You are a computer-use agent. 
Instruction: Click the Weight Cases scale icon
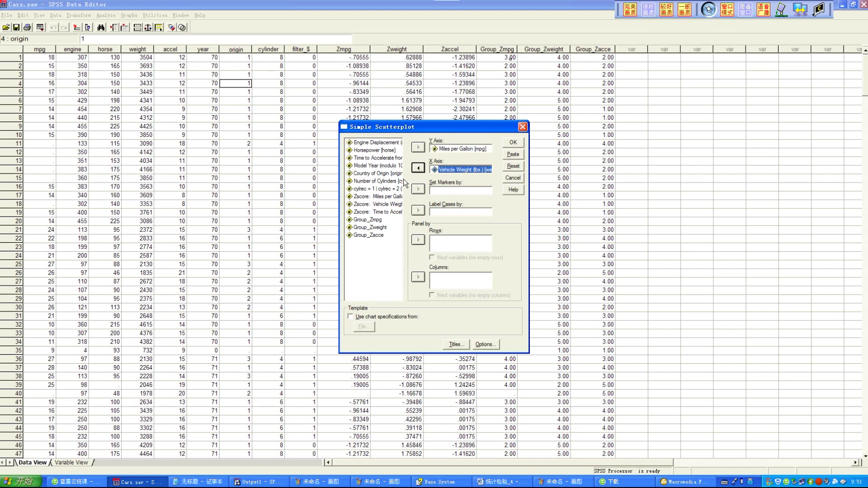coord(148,28)
